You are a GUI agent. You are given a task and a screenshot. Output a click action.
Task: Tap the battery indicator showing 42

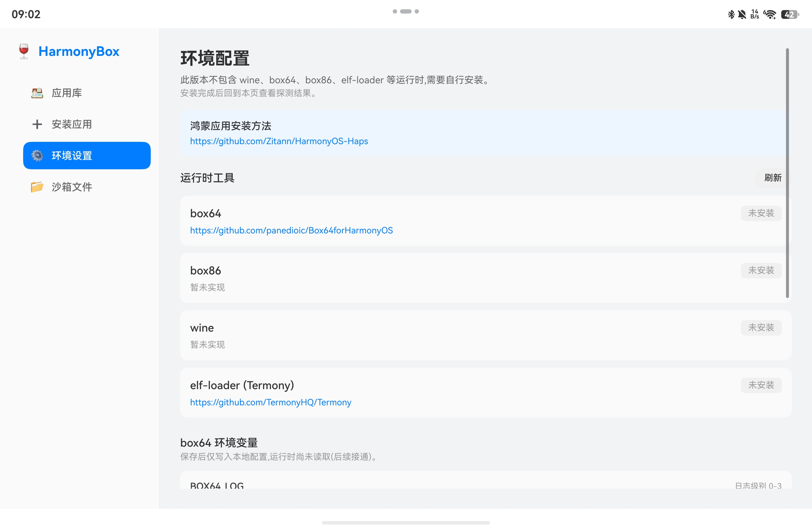(790, 14)
